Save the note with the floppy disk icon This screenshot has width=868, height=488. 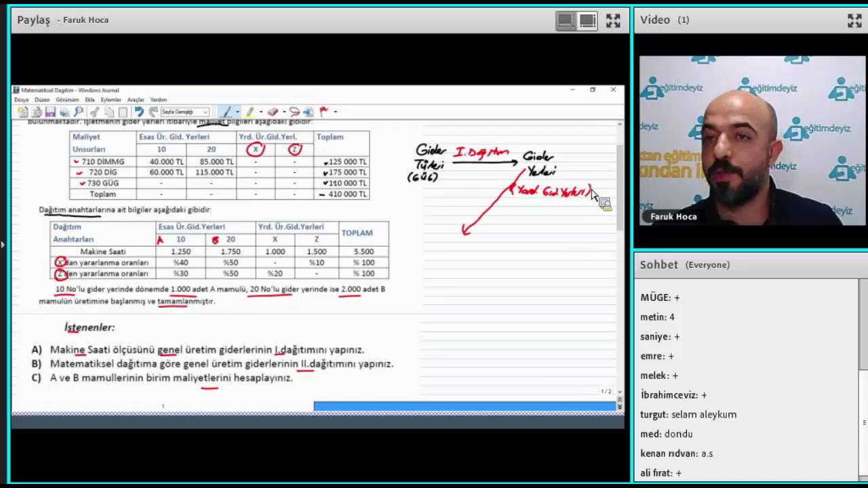point(50,112)
